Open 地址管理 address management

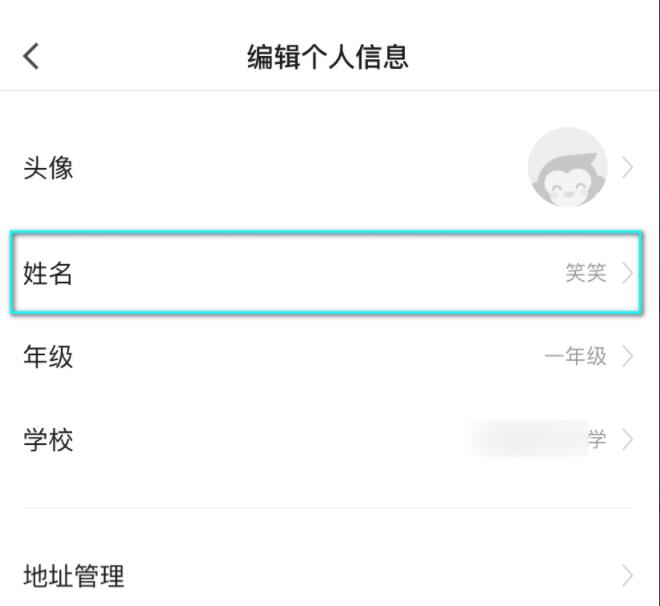click(x=74, y=576)
